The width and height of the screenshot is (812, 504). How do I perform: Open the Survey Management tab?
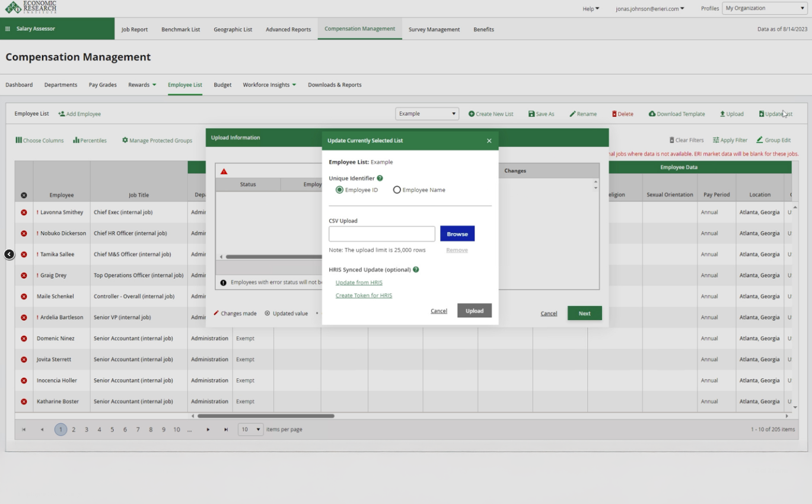434,29
